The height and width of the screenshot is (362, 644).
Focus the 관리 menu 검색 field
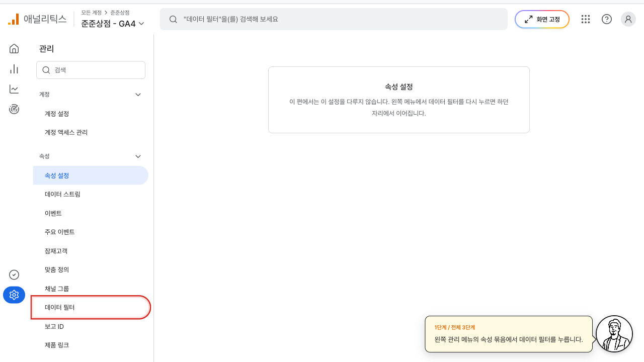coord(91,70)
